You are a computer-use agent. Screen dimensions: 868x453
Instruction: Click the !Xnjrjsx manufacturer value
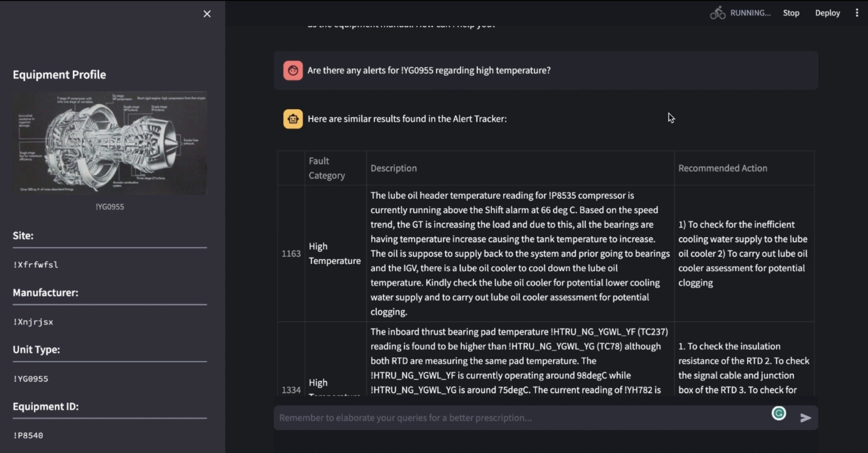pos(33,322)
